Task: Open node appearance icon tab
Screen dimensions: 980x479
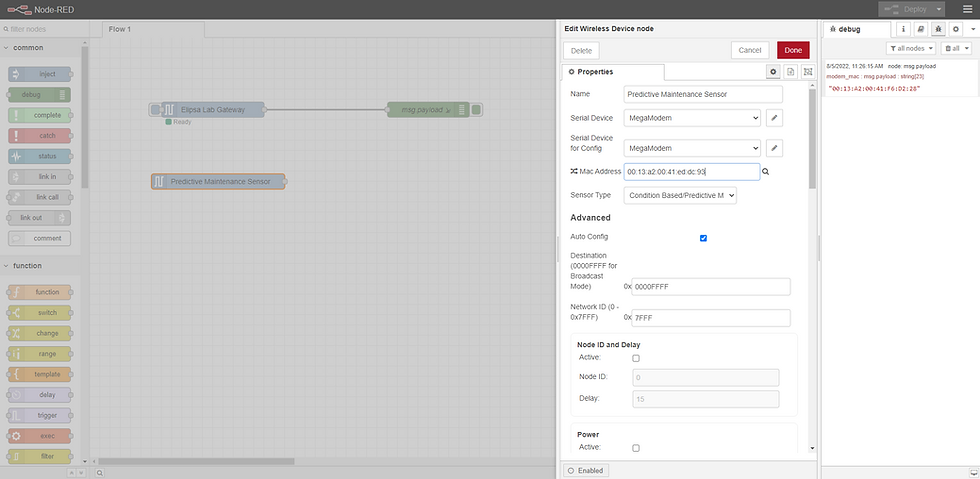Action: (x=808, y=72)
